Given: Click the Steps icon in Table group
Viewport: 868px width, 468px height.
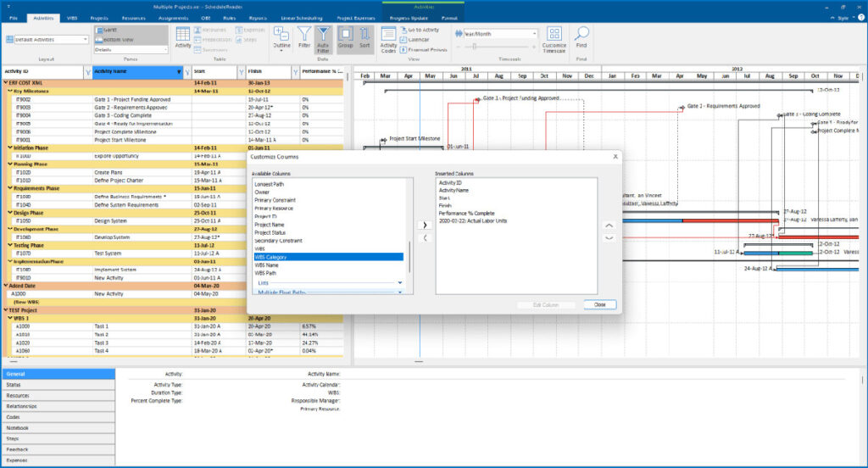Looking at the screenshot, I should click(247, 40).
